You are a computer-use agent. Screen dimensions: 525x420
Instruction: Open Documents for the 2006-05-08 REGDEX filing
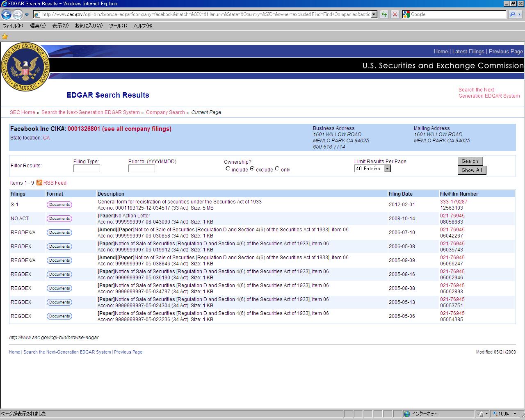59,247
